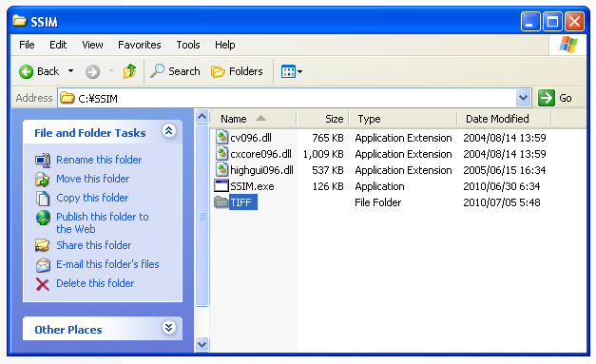Click the red X Delete icon
Viewport: 596px width, 364px height.
tap(43, 284)
